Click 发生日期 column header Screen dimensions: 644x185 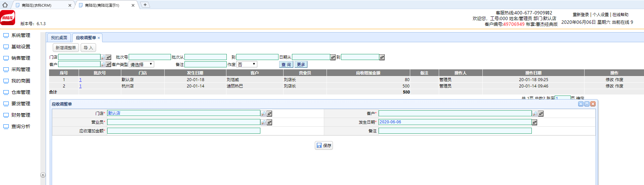point(195,73)
